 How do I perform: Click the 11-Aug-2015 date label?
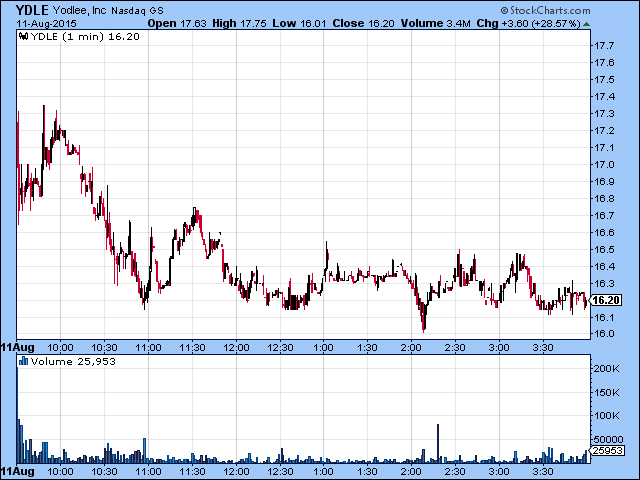[x=47, y=23]
